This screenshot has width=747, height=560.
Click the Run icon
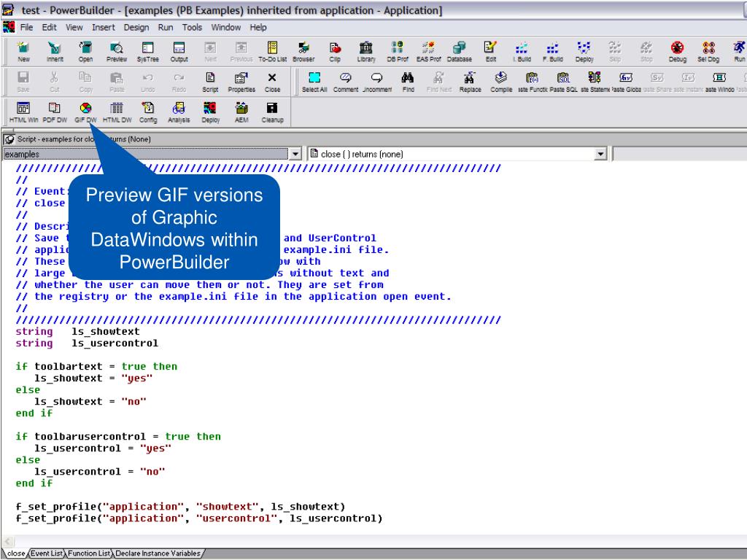[740, 52]
